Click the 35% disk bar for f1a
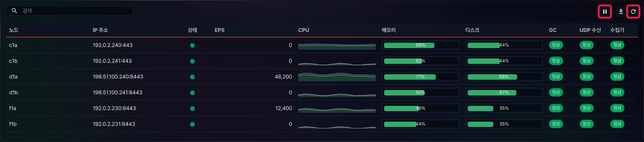644x142 pixels. tap(504, 108)
